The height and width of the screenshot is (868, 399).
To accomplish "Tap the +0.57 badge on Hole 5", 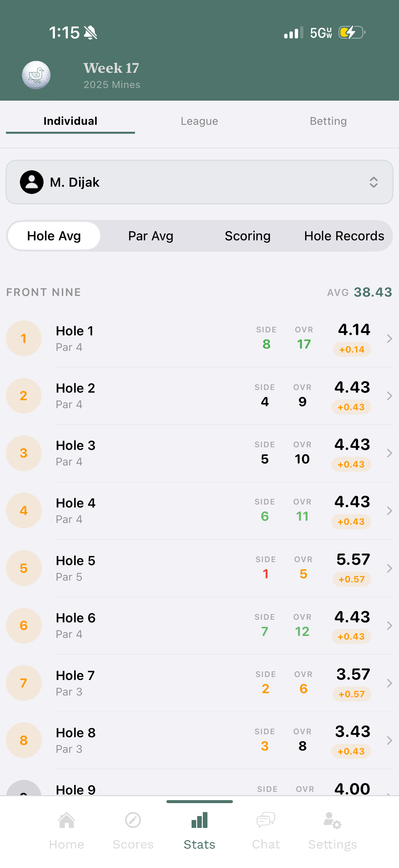I will tap(352, 579).
